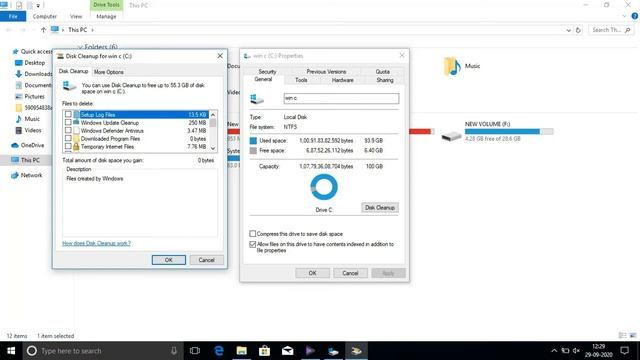This screenshot has height=360, width=640.
Task: Click Cancel in Disk Cleanup dialog
Action: tap(206, 260)
